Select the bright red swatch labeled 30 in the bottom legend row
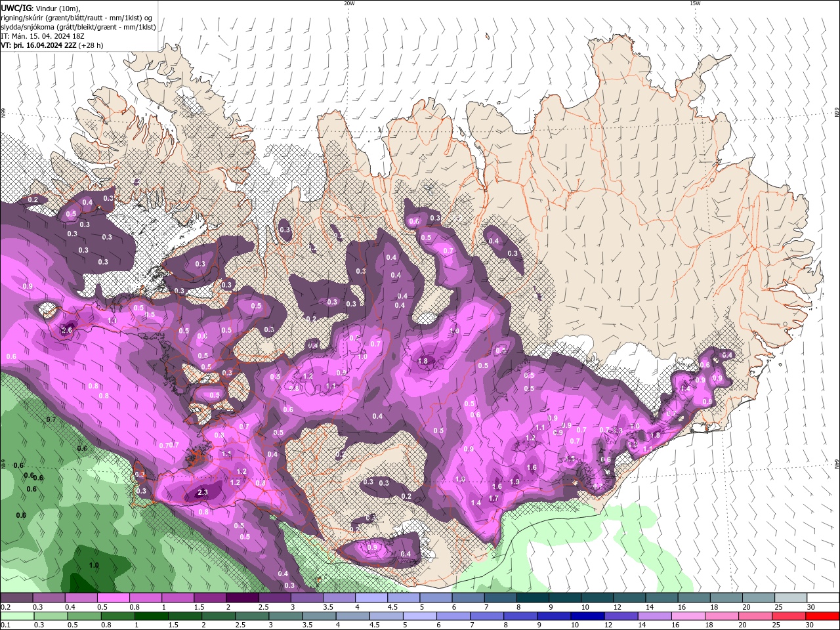The height and width of the screenshot is (630, 840). 822,616
